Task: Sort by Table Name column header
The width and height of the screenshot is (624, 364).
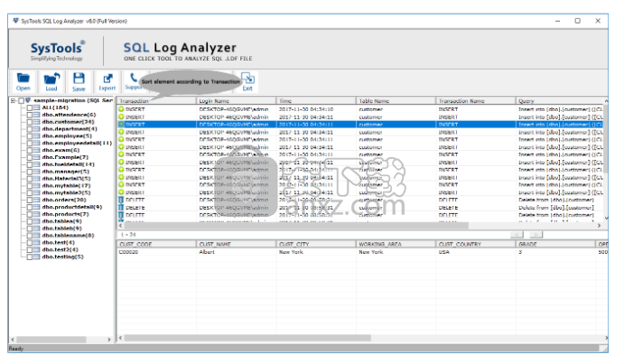Action: click(x=396, y=101)
